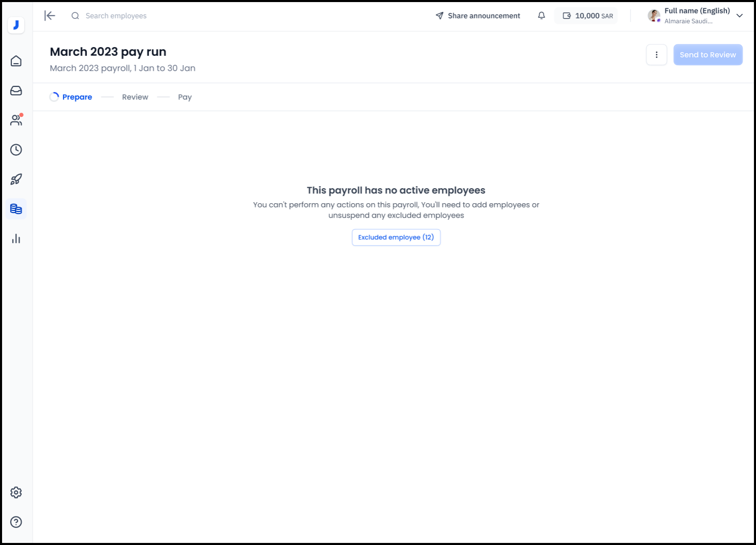Open the notifications bell
The height and width of the screenshot is (545, 756).
541,16
